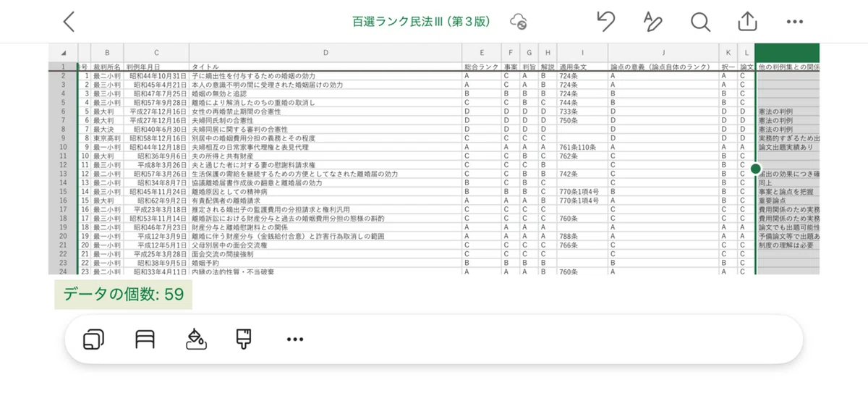Screen dimensions: 868x401
Task: Select the 裁判所名 header cell
Action: pos(107,67)
